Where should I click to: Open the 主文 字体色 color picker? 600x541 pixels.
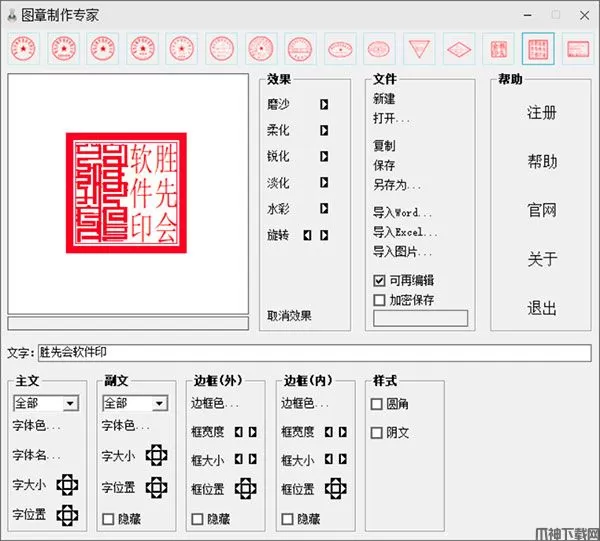coord(36,425)
